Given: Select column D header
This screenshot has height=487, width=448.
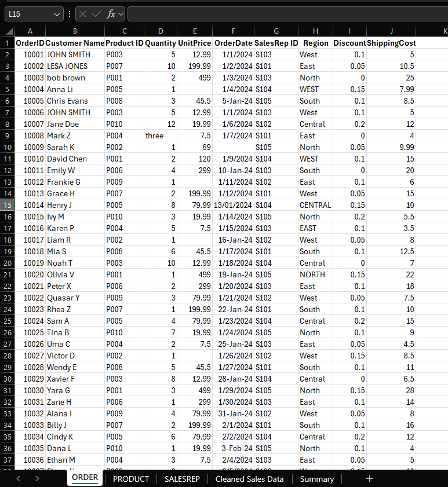Looking at the screenshot, I should click(x=161, y=31).
